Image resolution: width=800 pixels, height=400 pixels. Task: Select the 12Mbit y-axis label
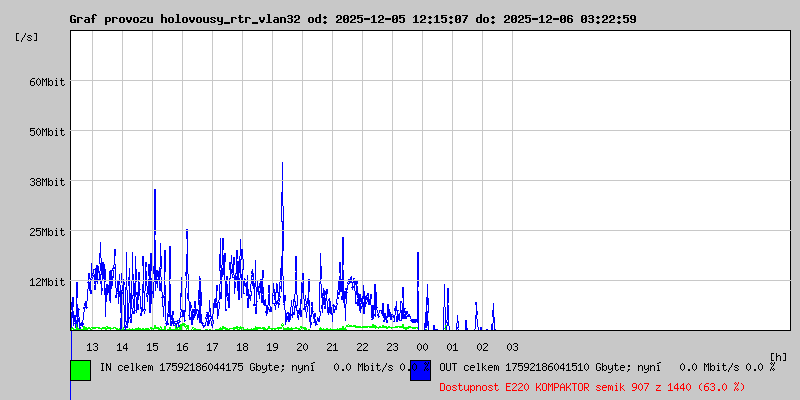[47, 282]
